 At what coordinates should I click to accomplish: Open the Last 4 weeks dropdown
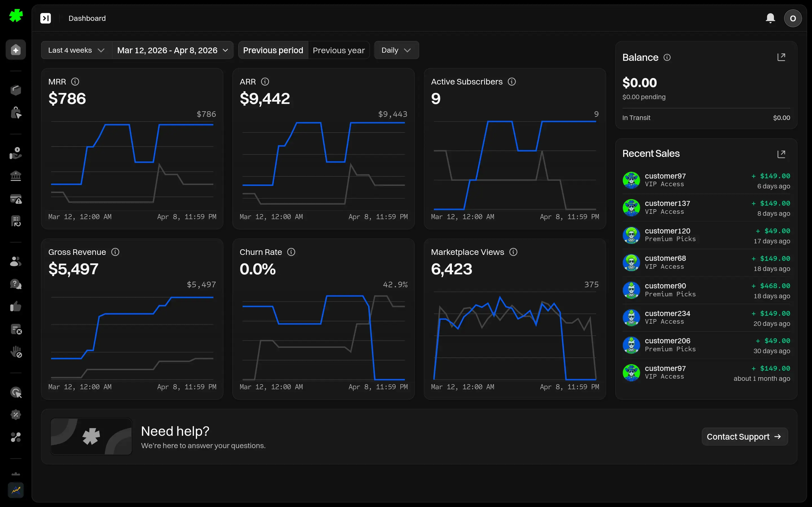[x=76, y=50]
